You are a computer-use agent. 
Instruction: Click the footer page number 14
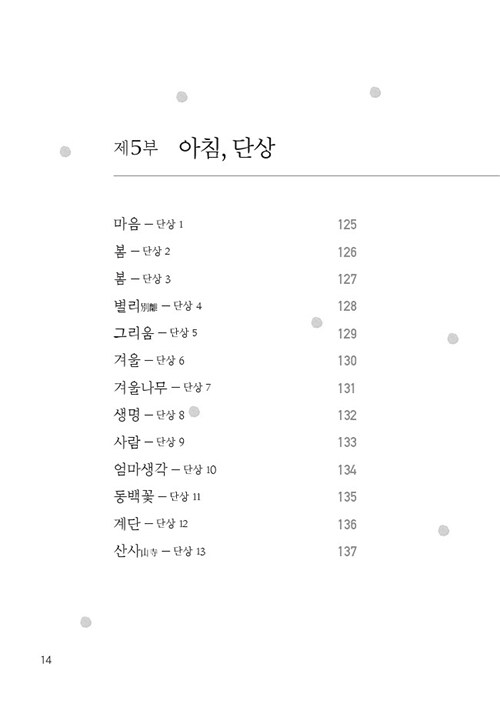pyautogui.click(x=46, y=660)
